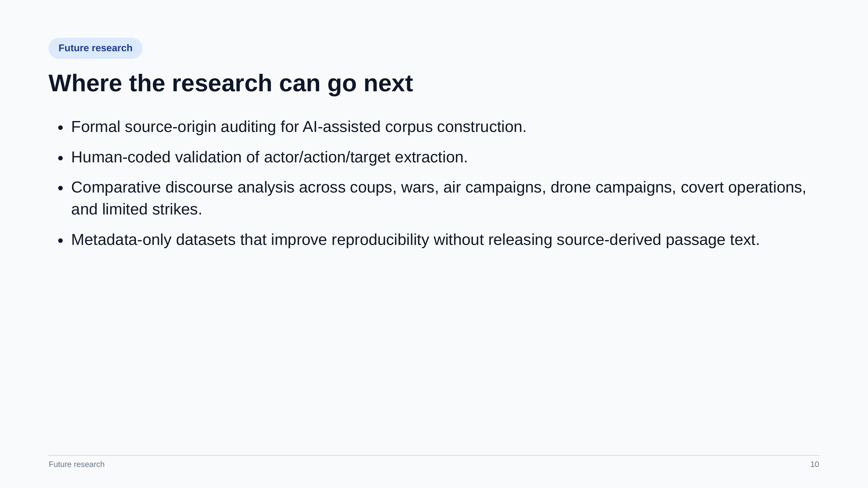Click the bullet dot before Metadata-only datasets
The image size is (868, 488).
click(61, 240)
